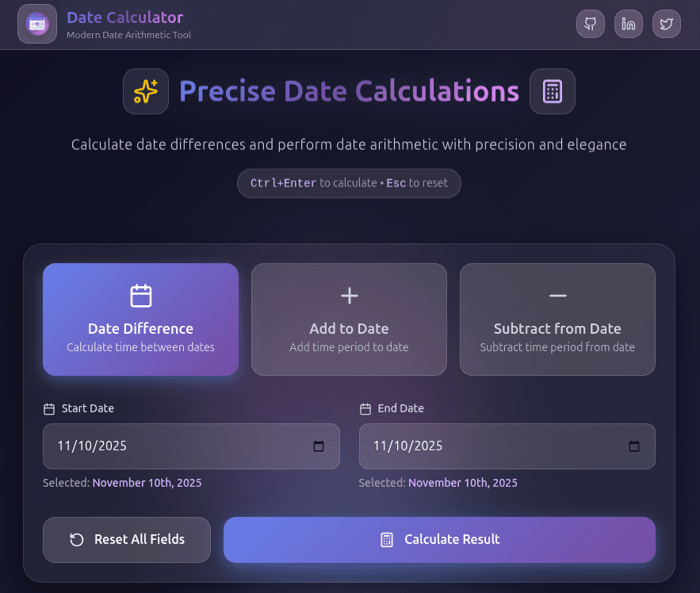Open the GitHub profile icon
This screenshot has width=700, height=593.
point(590,24)
